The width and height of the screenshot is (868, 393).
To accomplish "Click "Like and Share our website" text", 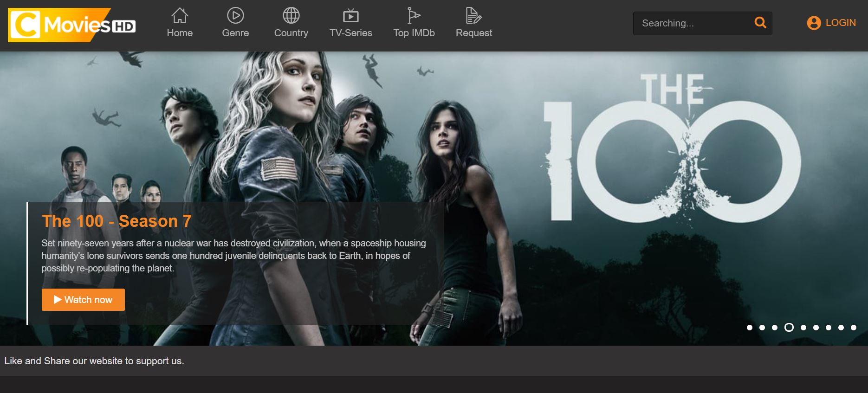I will pos(94,361).
